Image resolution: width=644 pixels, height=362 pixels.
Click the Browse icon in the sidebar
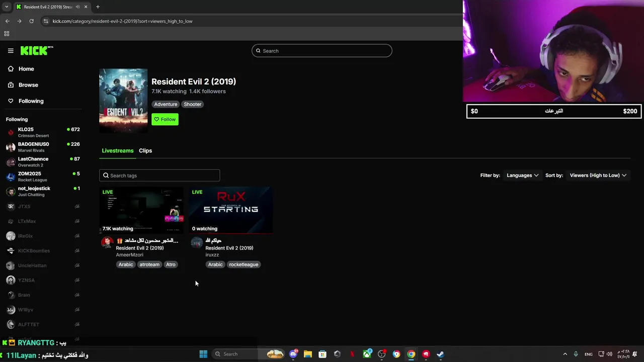tap(11, 85)
